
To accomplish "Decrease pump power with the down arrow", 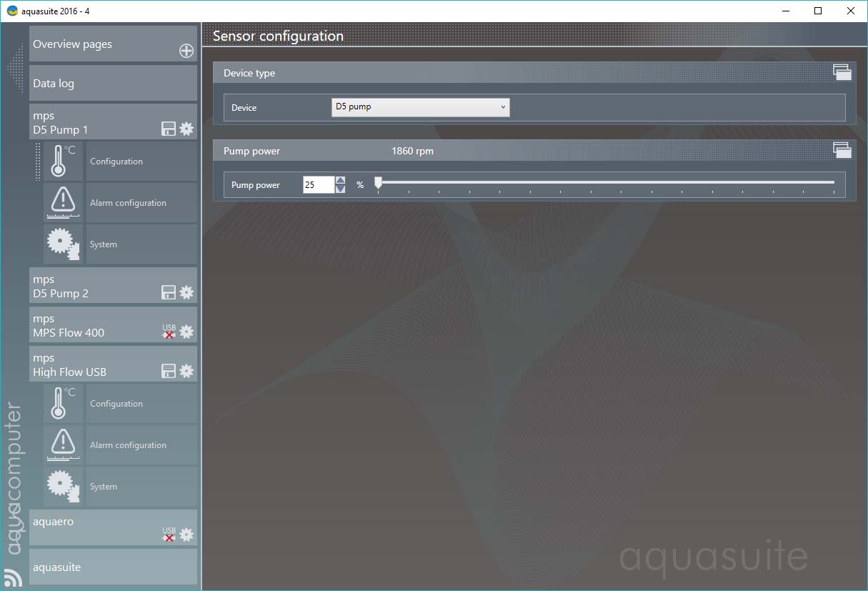I will tap(341, 189).
